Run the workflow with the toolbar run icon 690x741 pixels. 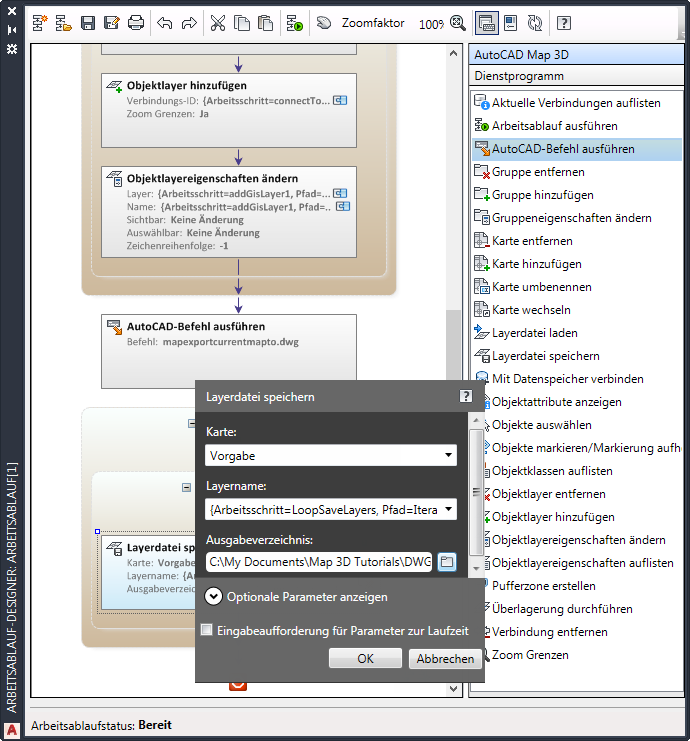point(295,23)
